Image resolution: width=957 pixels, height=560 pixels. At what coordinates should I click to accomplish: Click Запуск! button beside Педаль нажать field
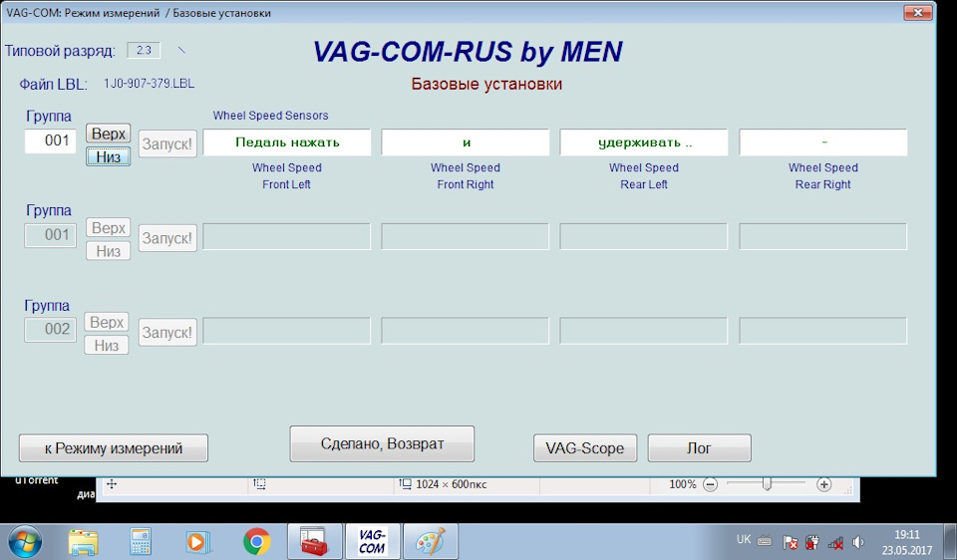167,143
